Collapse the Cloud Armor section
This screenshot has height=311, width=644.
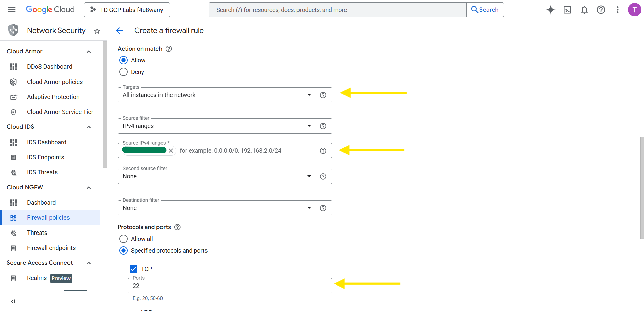(x=89, y=52)
